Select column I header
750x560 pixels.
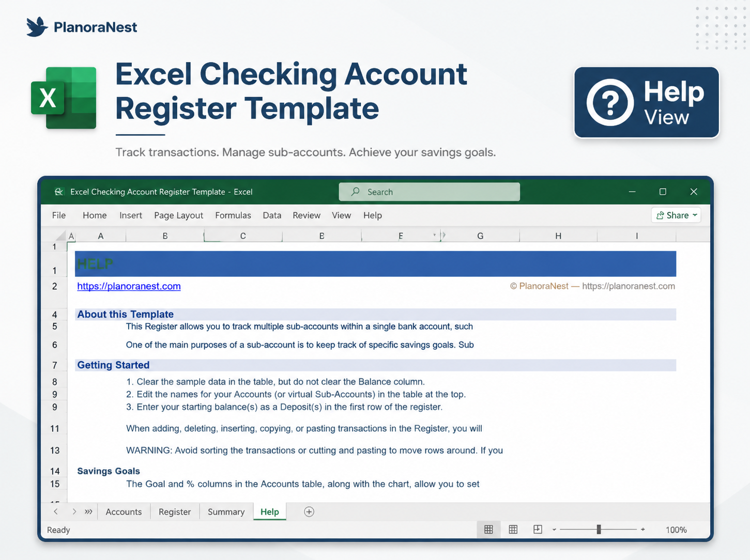(637, 236)
